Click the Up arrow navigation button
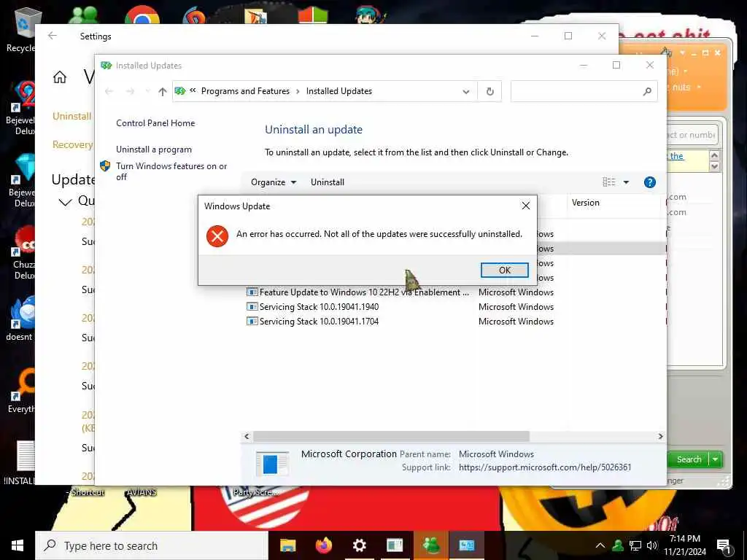747x560 pixels. point(163,91)
